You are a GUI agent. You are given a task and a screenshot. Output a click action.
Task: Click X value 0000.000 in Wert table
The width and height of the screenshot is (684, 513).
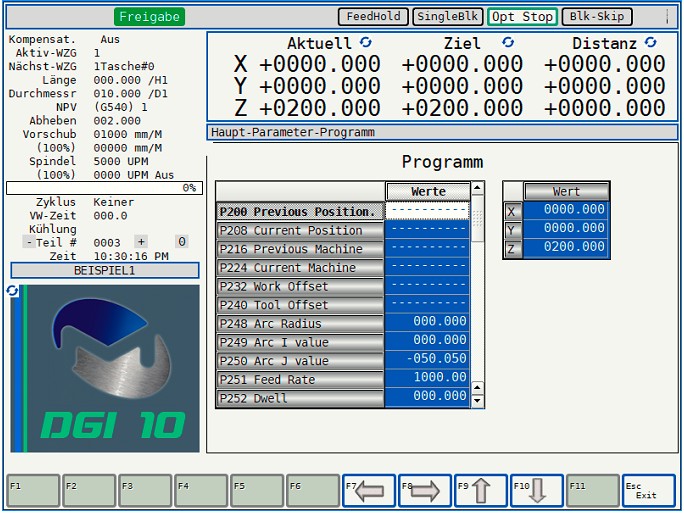566,210
